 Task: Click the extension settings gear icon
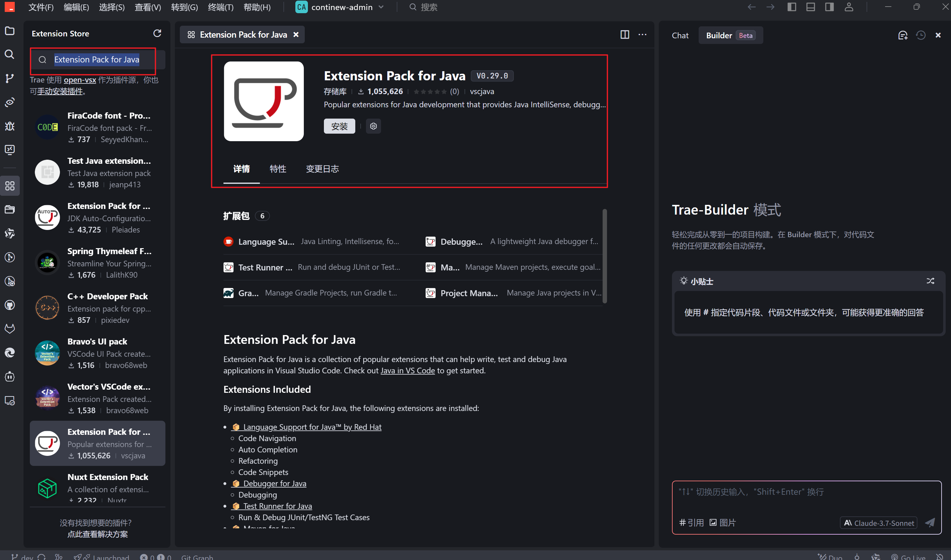click(373, 126)
